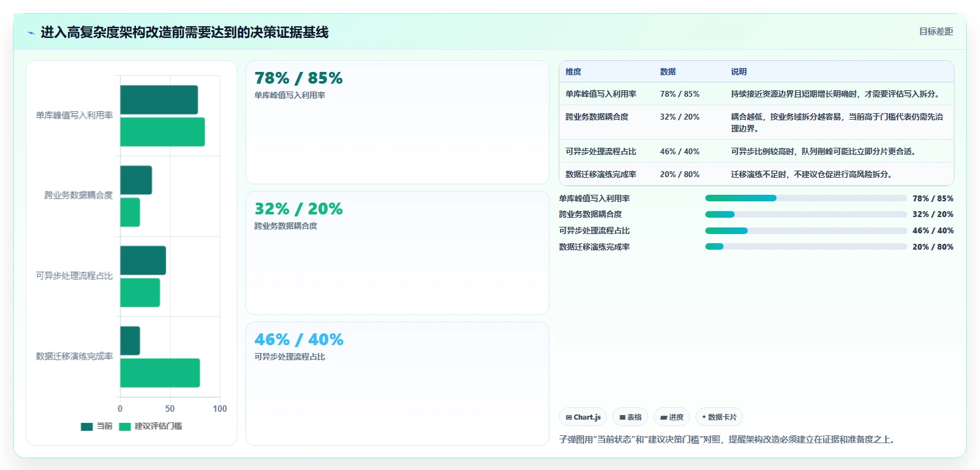Click the lightning icon beside the title
The height and width of the screenshot is (470, 980).
coord(31,33)
